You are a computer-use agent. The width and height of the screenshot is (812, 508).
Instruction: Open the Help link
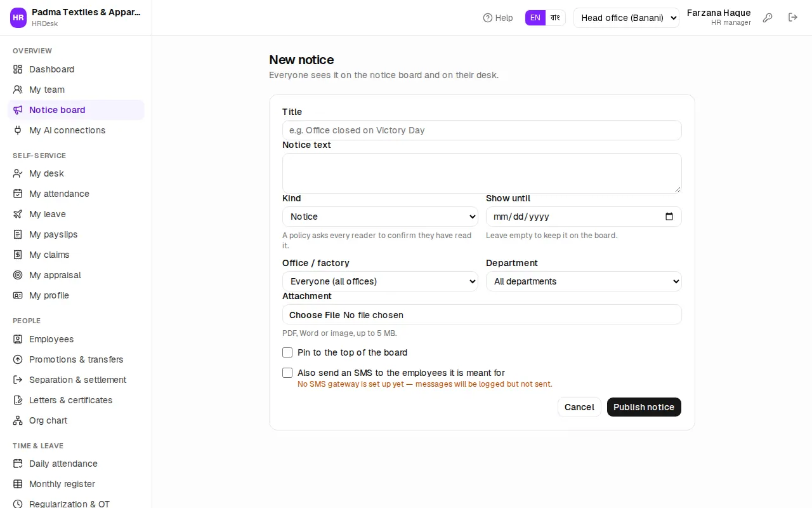point(498,18)
